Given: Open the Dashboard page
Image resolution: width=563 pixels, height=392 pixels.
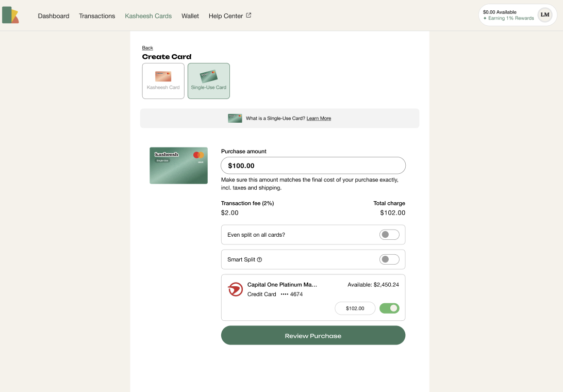Looking at the screenshot, I should point(54,16).
